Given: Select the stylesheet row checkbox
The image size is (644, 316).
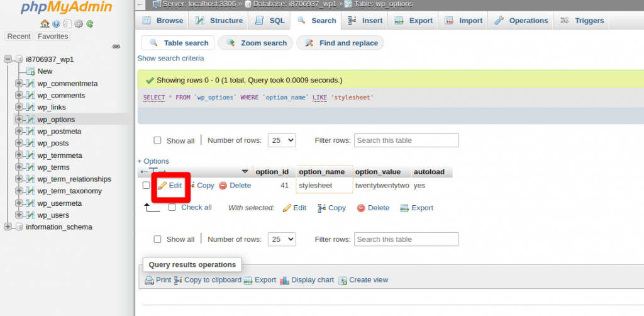Looking at the screenshot, I should tap(147, 186).
